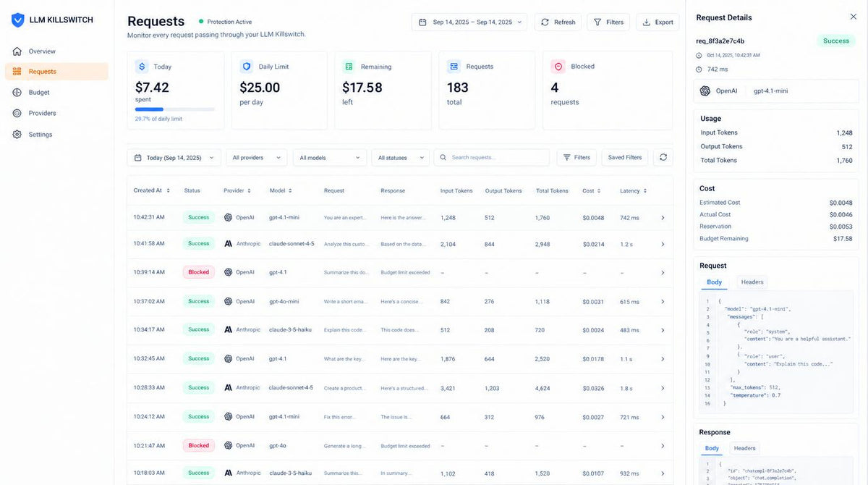The height and width of the screenshot is (485, 868).
Task: Click the LLM Killswitch shield logo
Action: [x=17, y=20]
